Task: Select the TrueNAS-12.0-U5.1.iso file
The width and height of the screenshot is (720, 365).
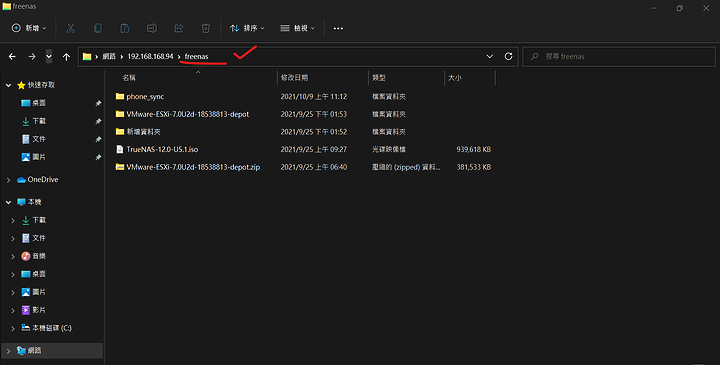Action: pyautogui.click(x=162, y=149)
